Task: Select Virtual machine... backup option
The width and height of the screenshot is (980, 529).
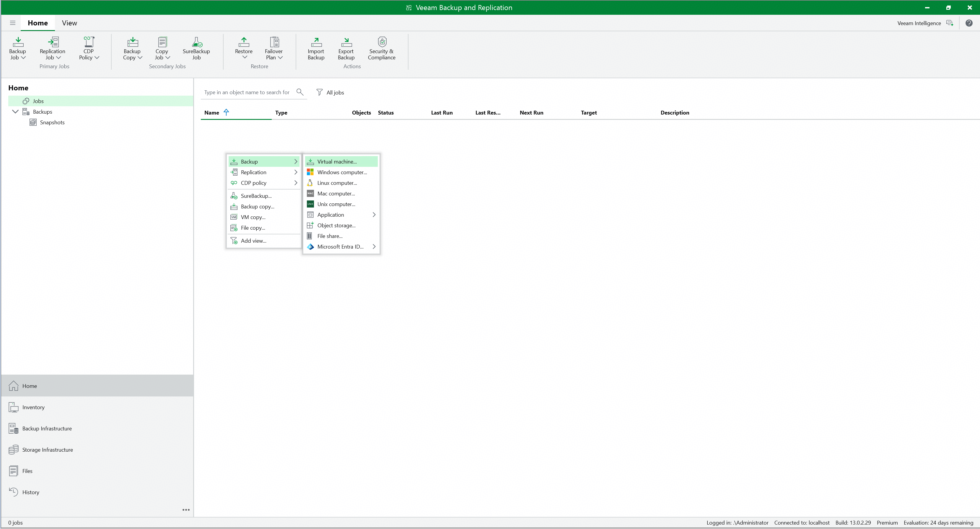Action: 341,162
